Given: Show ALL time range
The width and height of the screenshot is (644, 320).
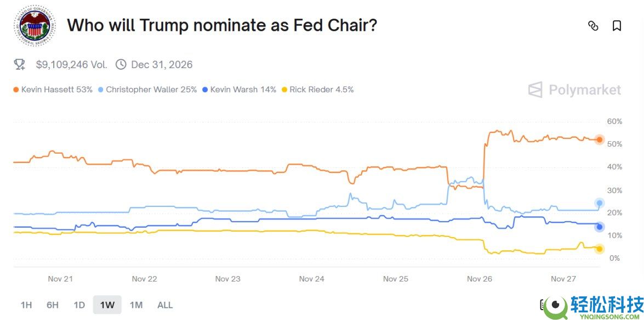Looking at the screenshot, I should tap(165, 305).
